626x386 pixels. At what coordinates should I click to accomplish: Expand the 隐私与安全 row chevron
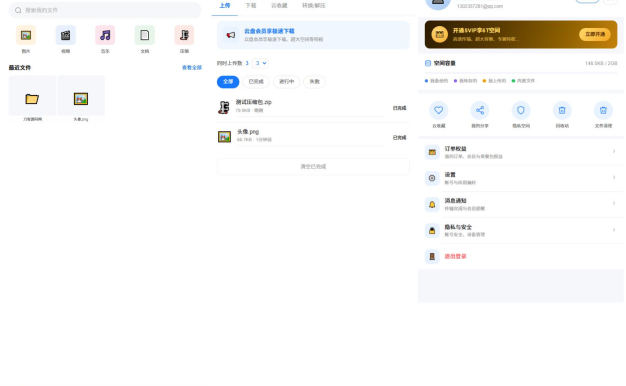coord(614,230)
